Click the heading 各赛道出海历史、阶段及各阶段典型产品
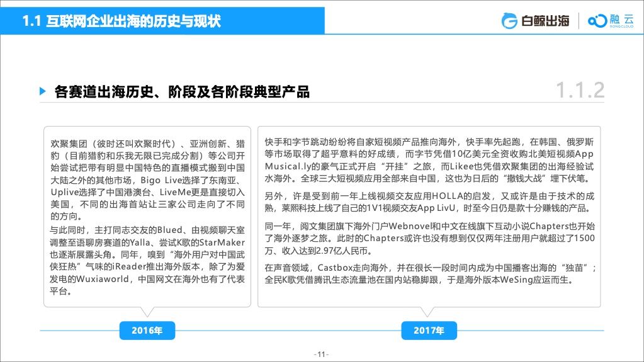Screen dimensions: 644x362 point(182,92)
